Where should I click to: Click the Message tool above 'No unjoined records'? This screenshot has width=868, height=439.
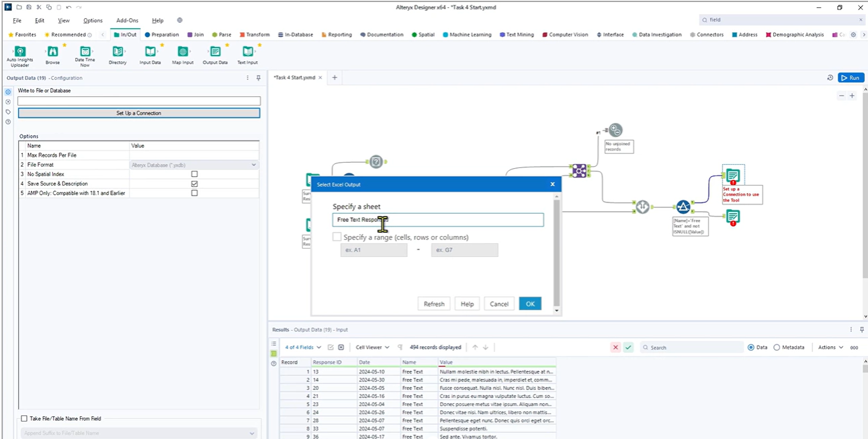615,130
